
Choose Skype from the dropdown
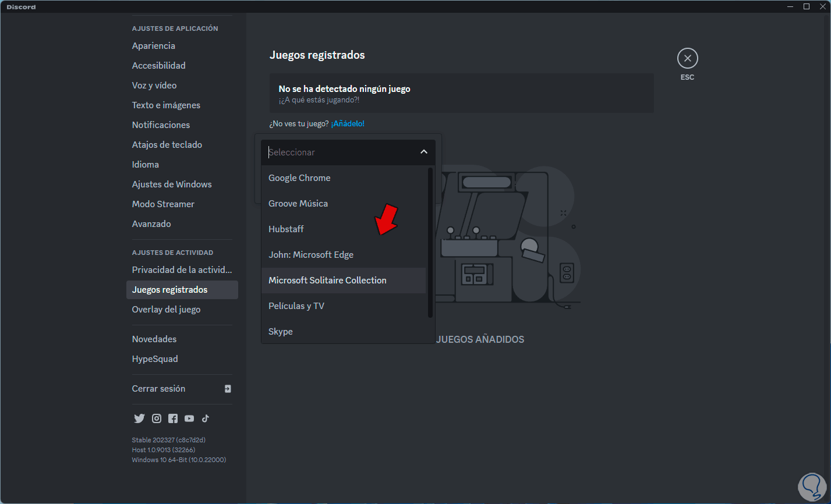click(x=344, y=331)
